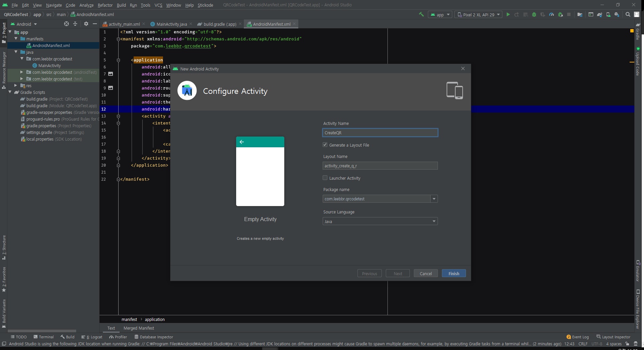Open the AVD Manager icon

coord(608,14)
